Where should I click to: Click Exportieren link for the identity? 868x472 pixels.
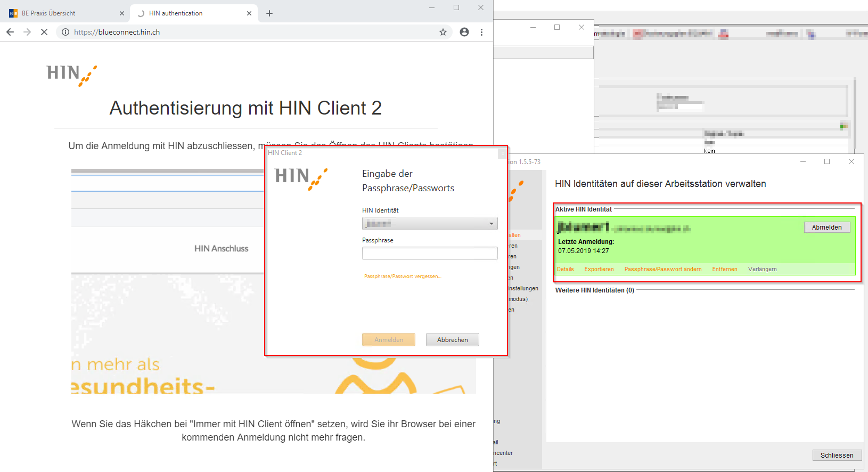(x=599, y=270)
